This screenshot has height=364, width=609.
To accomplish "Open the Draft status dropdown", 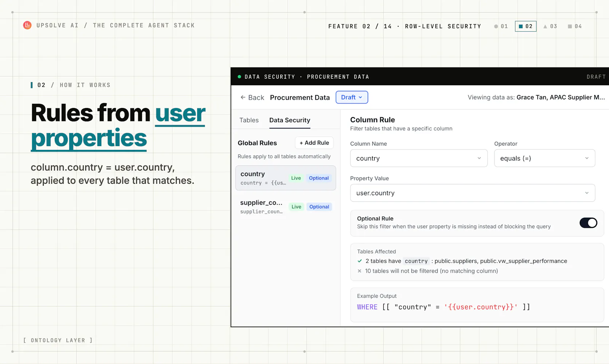I will click(x=352, y=97).
